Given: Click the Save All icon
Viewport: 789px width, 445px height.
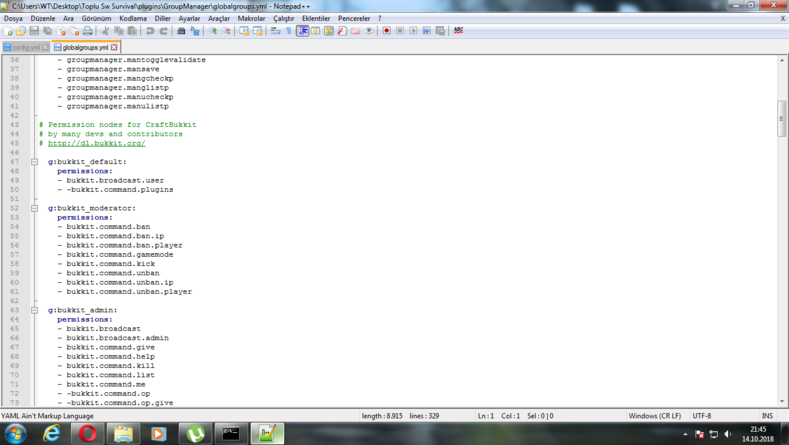Looking at the screenshot, I should [48, 31].
